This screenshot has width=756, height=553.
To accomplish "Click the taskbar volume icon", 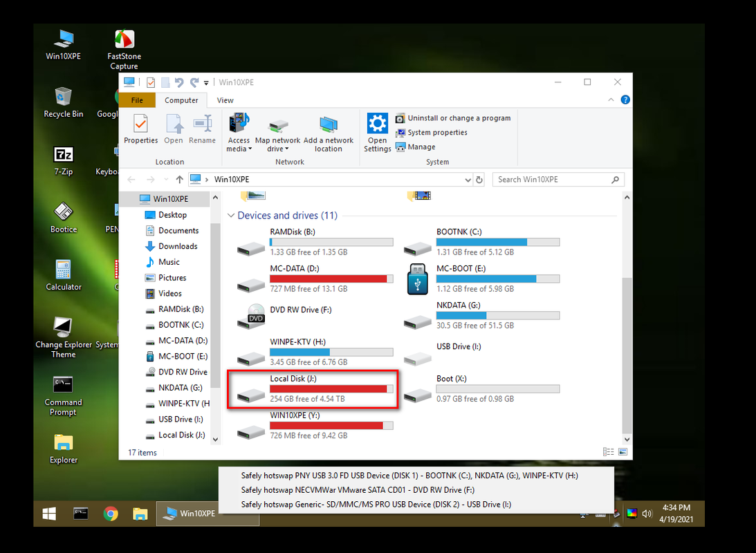I will coord(647,514).
